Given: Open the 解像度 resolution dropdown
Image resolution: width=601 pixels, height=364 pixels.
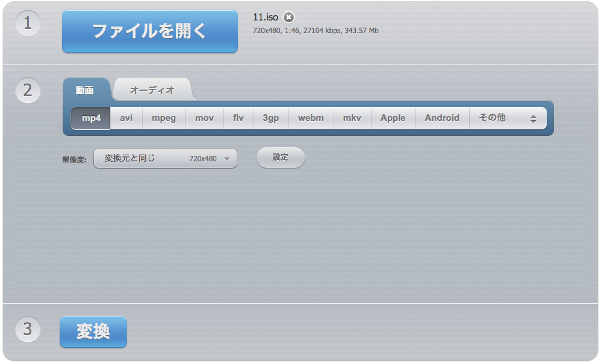Looking at the screenshot, I should pos(165,158).
